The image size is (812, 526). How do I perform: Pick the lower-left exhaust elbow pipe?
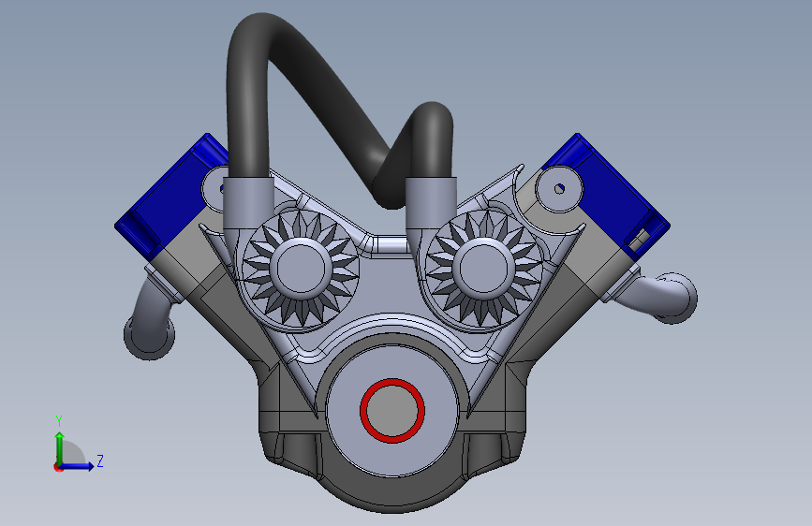pos(150,318)
